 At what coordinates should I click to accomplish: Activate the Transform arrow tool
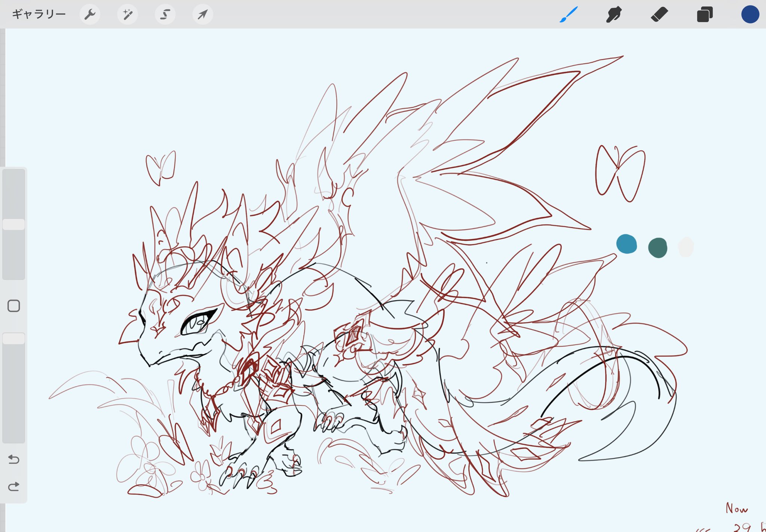point(203,15)
